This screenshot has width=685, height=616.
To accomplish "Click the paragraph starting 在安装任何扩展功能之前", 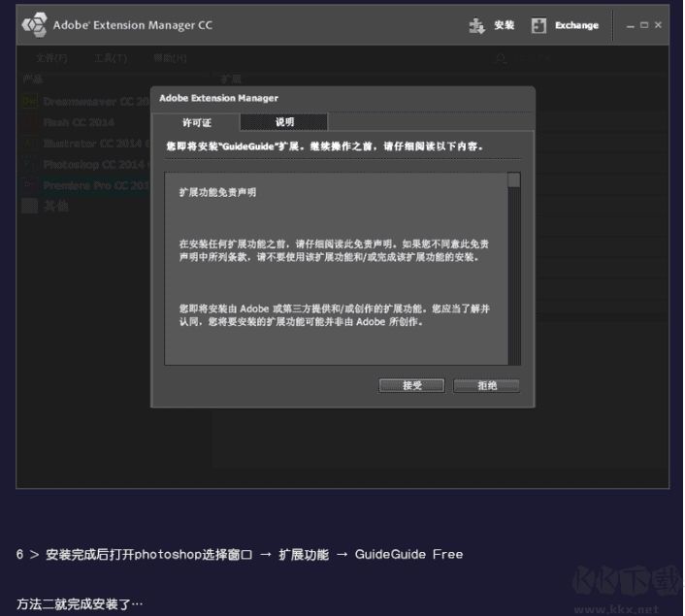I will pos(334,250).
